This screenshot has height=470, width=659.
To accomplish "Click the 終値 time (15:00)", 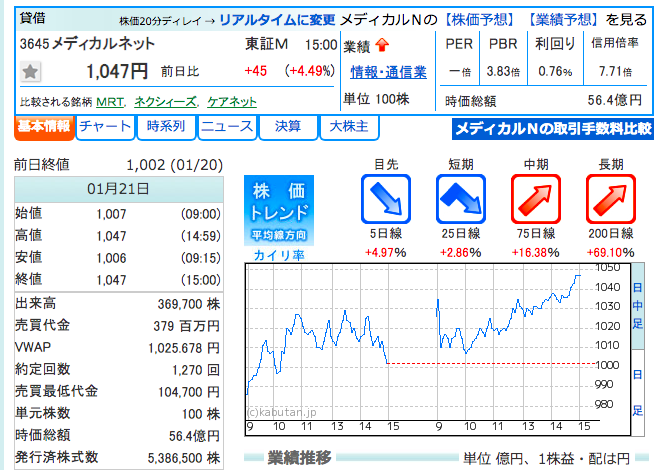I will pos(200,280).
